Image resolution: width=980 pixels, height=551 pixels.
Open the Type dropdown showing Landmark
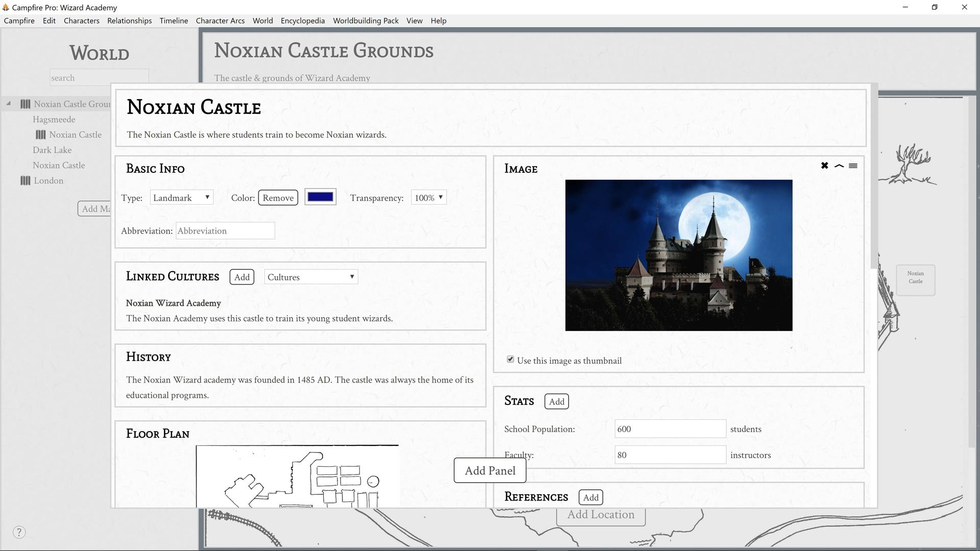click(181, 197)
